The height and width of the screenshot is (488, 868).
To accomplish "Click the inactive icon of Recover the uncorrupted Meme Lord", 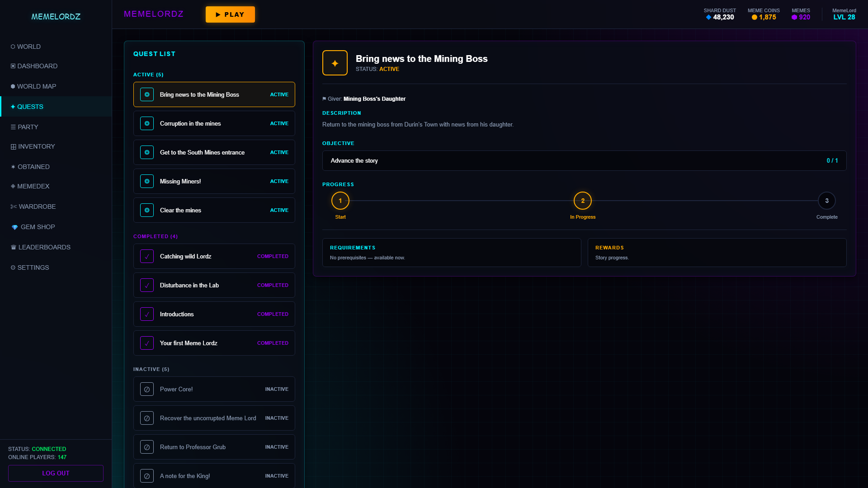I will click(147, 418).
